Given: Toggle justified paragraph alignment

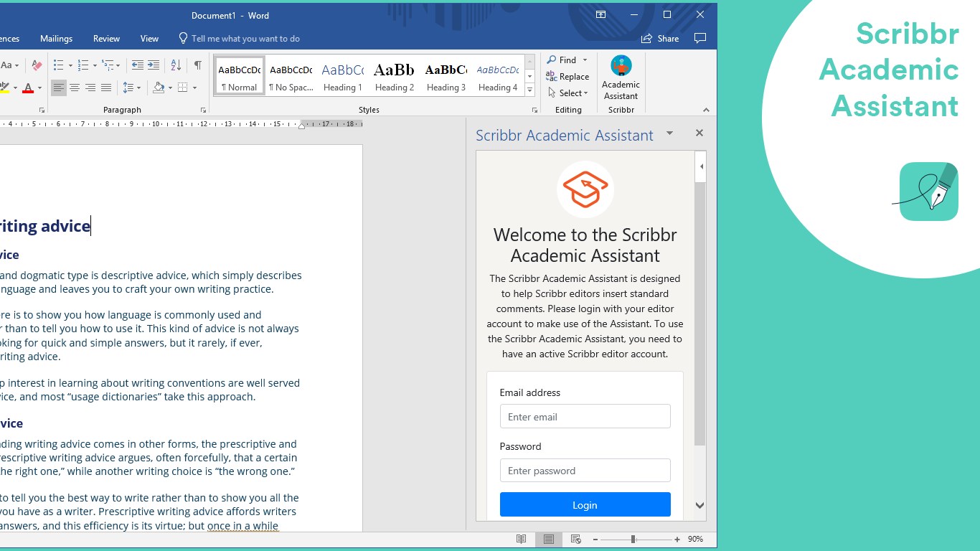Looking at the screenshot, I should click(106, 88).
